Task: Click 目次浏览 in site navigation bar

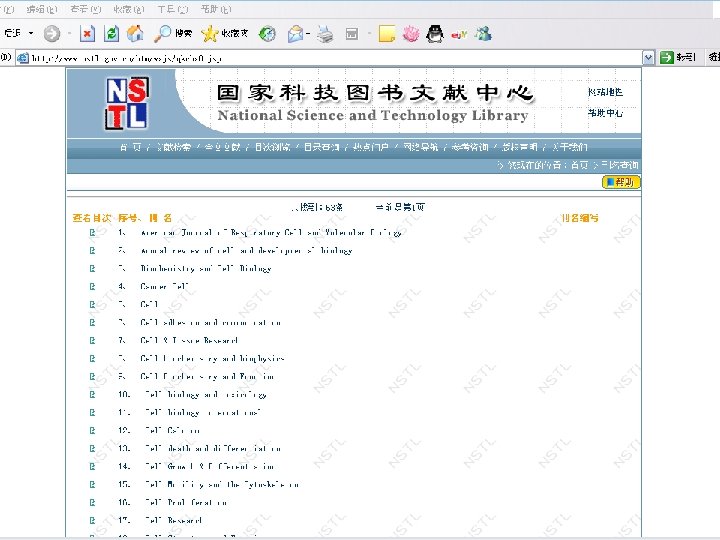Action: coord(273,147)
